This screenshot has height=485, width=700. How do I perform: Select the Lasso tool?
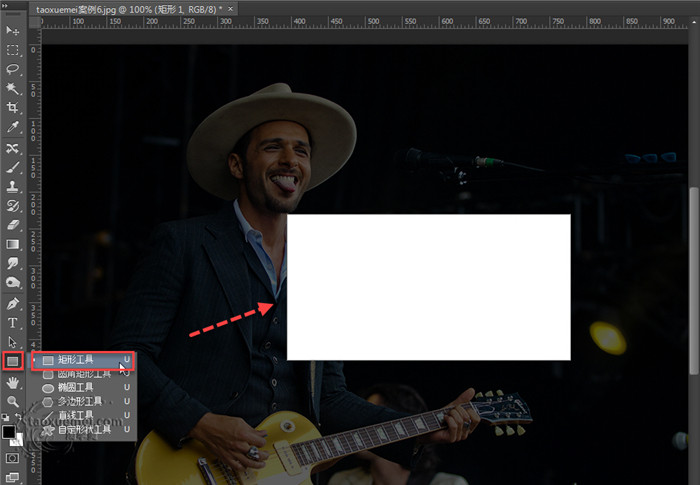[13, 69]
